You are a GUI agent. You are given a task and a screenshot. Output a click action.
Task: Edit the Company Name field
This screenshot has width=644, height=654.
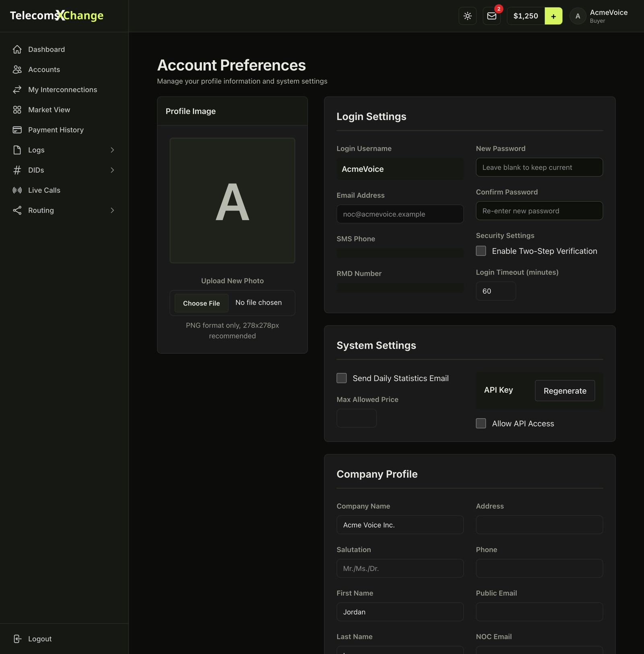tap(400, 525)
